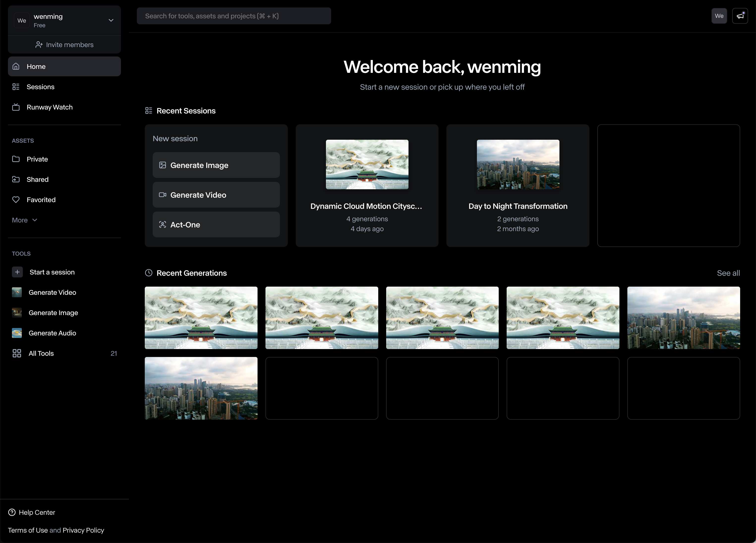Click the Generate Audio tool icon
Screen dimensions: 756x543
[17, 333]
